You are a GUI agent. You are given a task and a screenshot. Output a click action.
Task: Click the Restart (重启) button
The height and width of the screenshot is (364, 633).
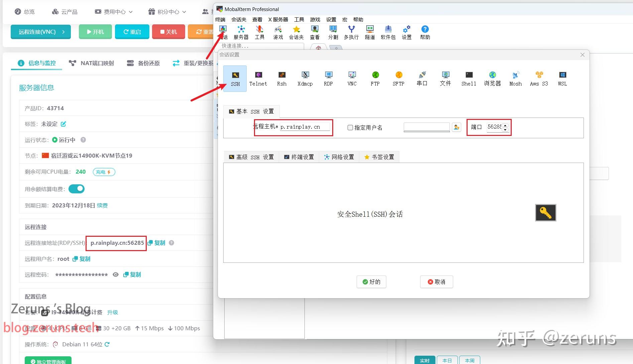[x=132, y=32]
